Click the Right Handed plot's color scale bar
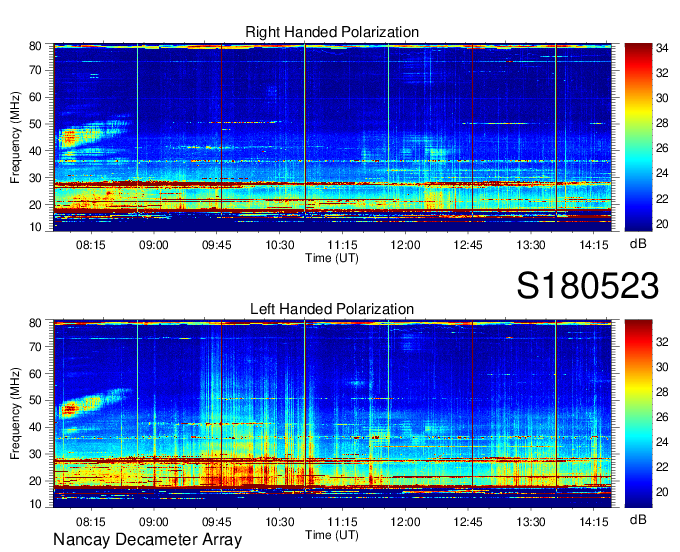The image size is (680, 552). pos(638,137)
